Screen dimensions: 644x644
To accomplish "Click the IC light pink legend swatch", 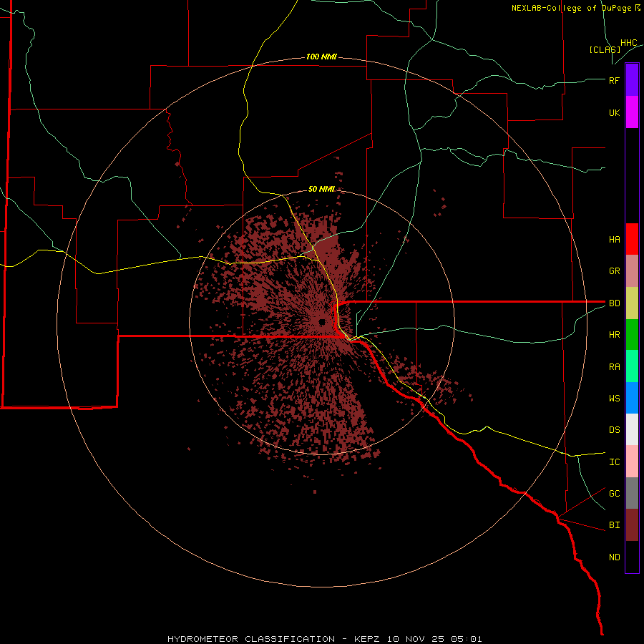I will pyautogui.click(x=632, y=462).
